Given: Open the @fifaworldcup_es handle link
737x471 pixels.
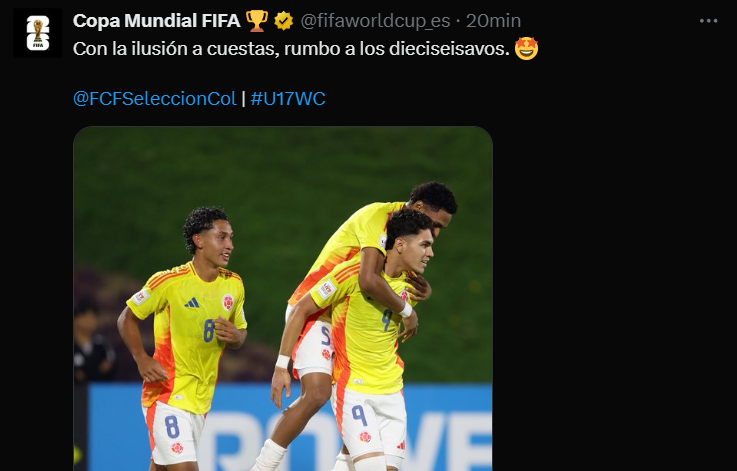Looking at the screenshot, I should [x=375, y=21].
